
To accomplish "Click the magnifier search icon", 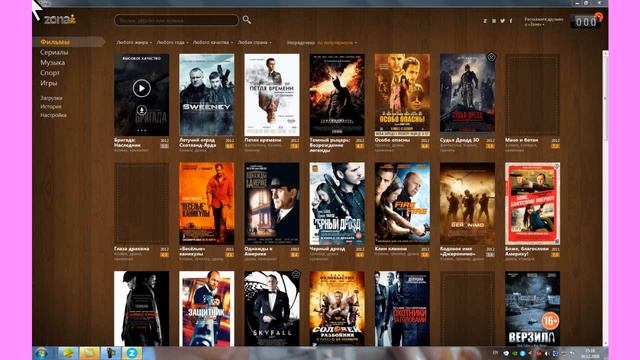I will [x=247, y=20].
